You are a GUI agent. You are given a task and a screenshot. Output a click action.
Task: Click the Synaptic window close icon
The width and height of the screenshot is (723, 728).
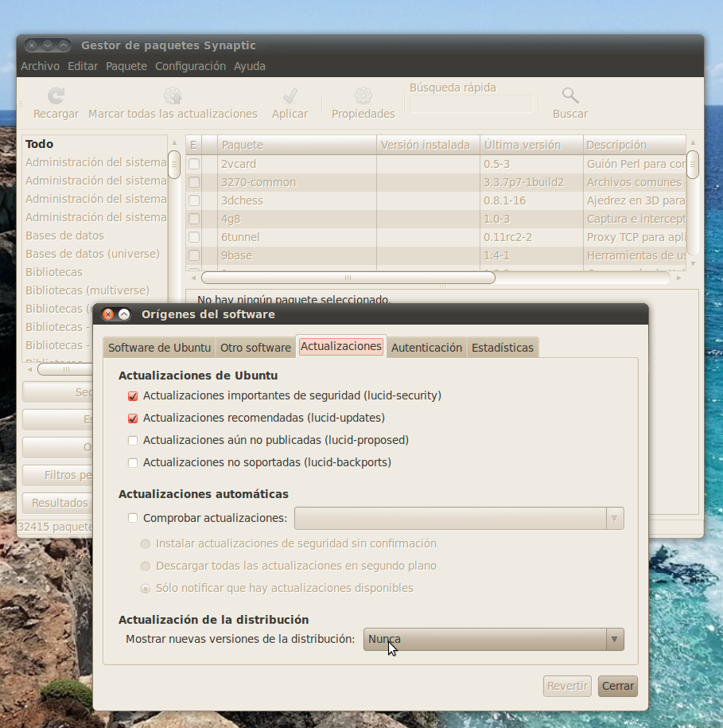[x=32, y=45]
